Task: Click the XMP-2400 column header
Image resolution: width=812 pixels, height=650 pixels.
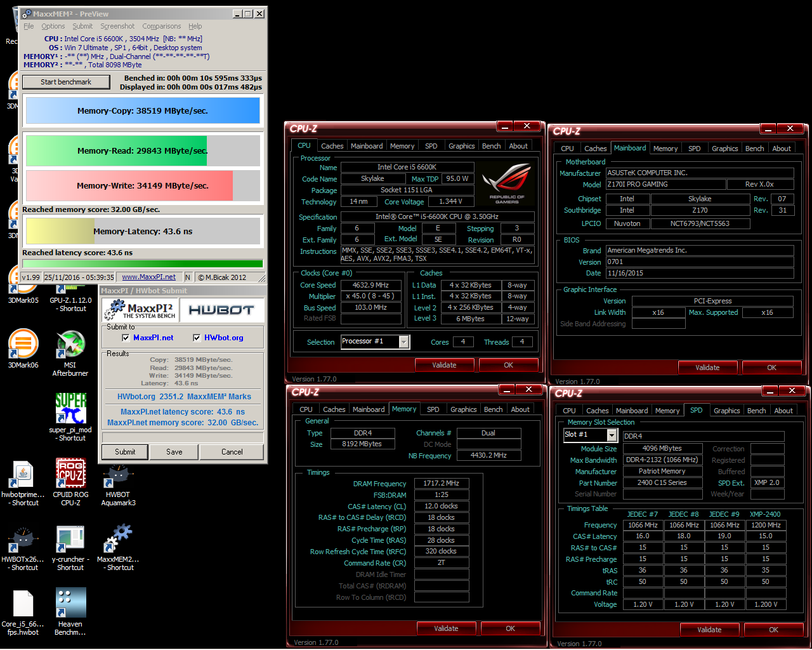Action: pyautogui.click(x=765, y=514)
